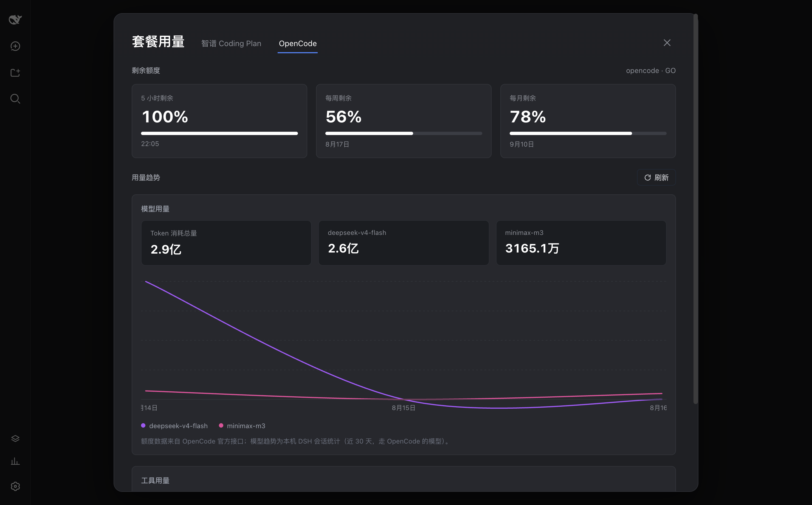Image resolution: width=812 pixels, height=505 pixels.
Task: Click the 9月10日 reset date
Action: tap(522, 144)
